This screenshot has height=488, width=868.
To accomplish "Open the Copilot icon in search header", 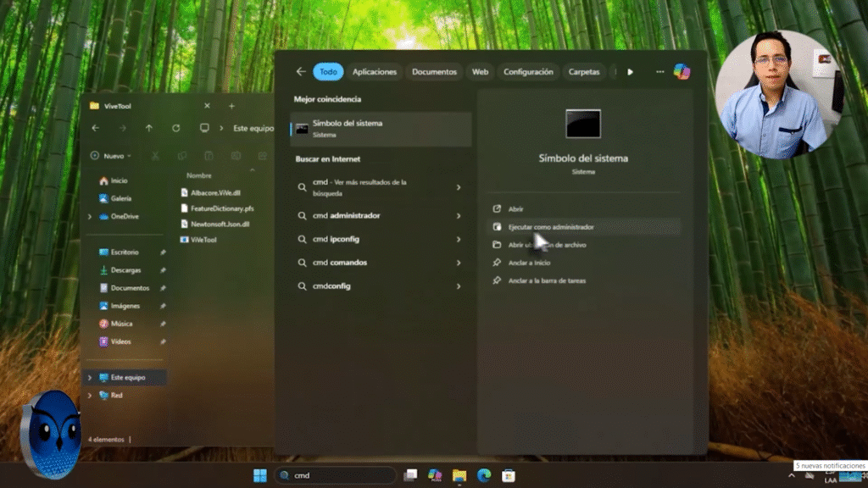I will 682,72.
